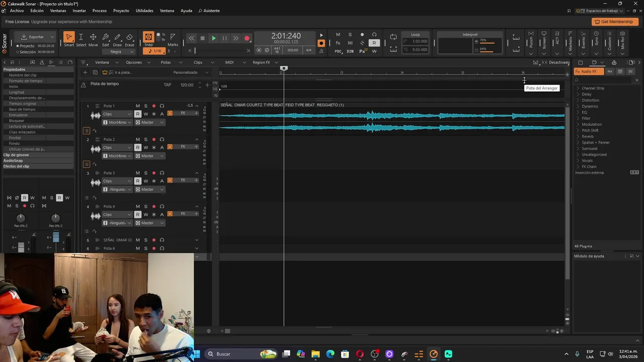Open the Region FX menu
The image size is (644, 362).
(x=265, y=62)
